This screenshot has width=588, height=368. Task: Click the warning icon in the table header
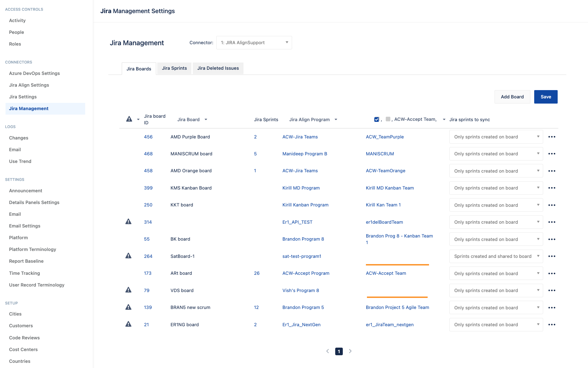click(129, 119)
